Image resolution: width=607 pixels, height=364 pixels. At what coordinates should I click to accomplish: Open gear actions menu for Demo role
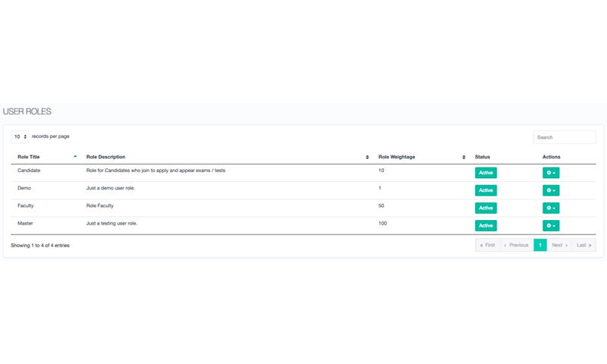pyautogui.click(x=551, y=190)
